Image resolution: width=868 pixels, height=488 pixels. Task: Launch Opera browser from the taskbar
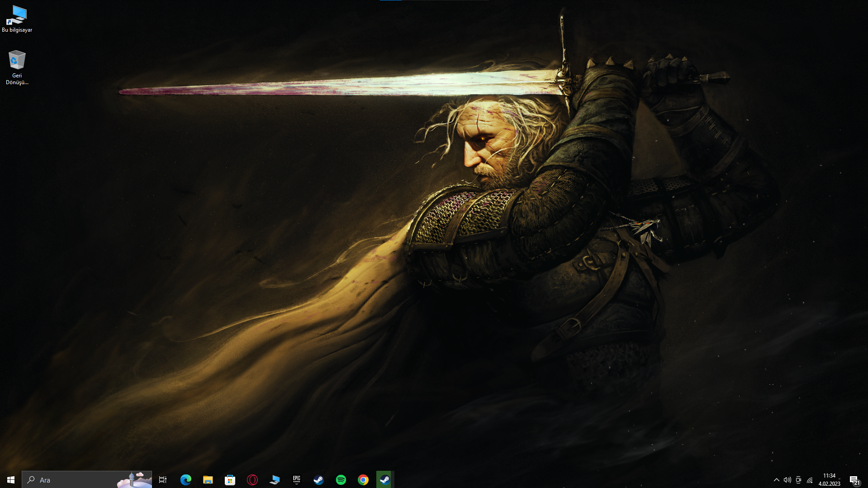(x=252, y=479)
